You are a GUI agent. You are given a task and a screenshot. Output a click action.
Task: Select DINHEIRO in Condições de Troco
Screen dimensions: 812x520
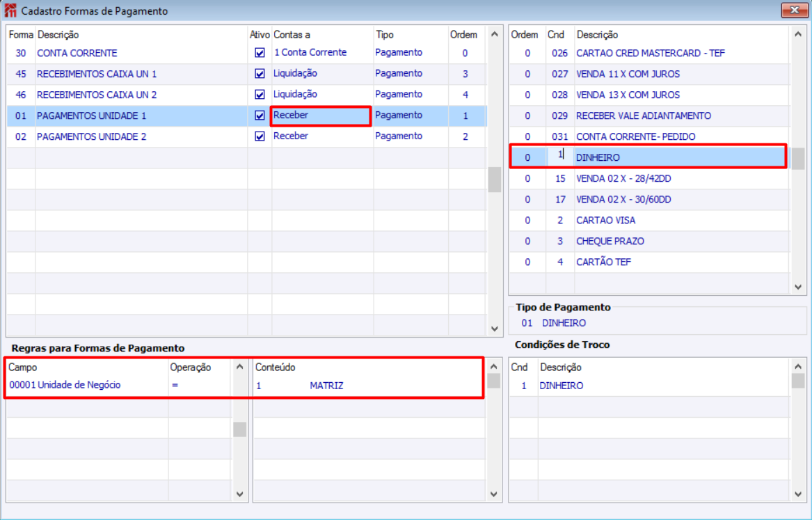562,386
